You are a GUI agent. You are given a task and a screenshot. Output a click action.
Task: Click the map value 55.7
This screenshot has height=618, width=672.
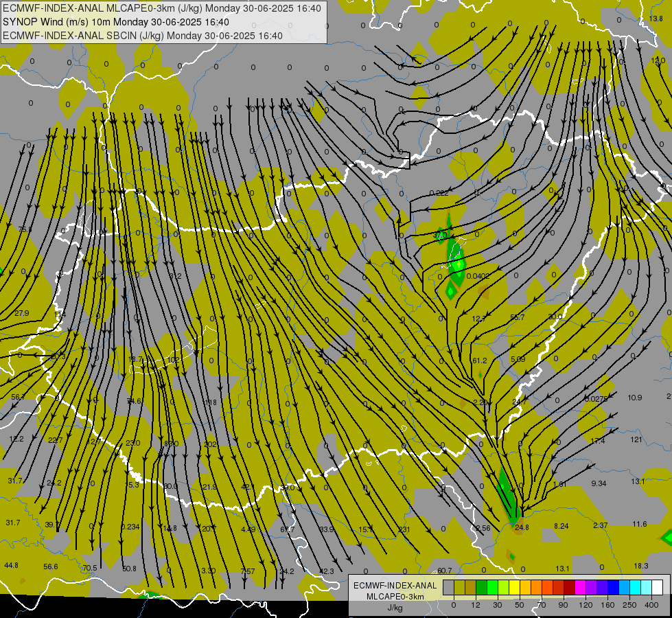pos(518,317)
